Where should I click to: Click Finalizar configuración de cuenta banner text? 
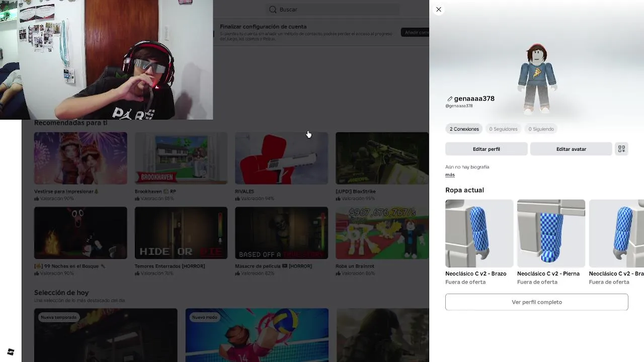263,27
